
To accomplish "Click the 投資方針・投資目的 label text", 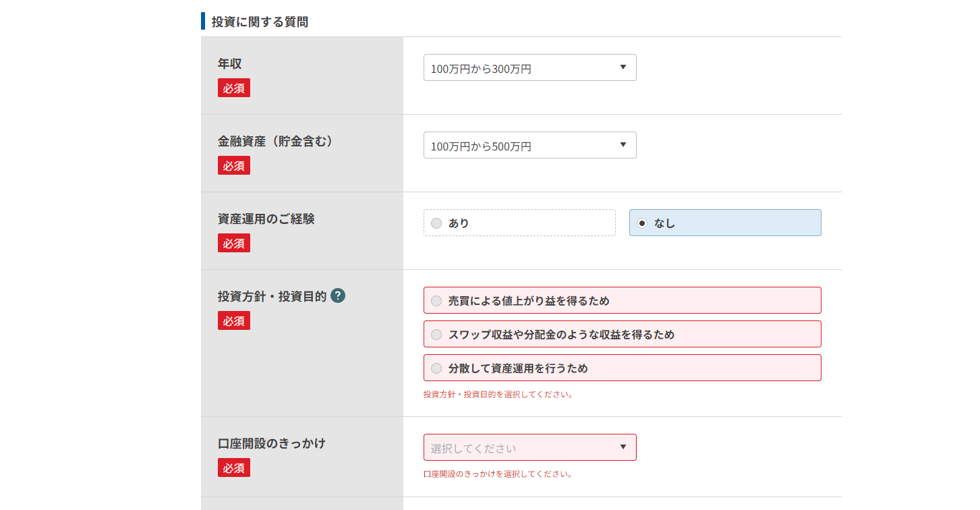I will click(272, 296).
